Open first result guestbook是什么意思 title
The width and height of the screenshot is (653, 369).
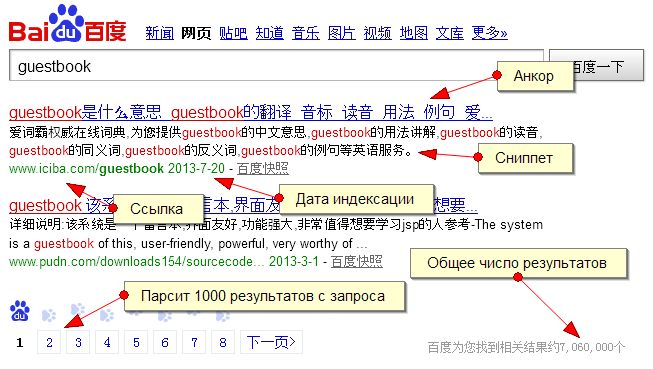pyautogui.click(x=251, y=112)
